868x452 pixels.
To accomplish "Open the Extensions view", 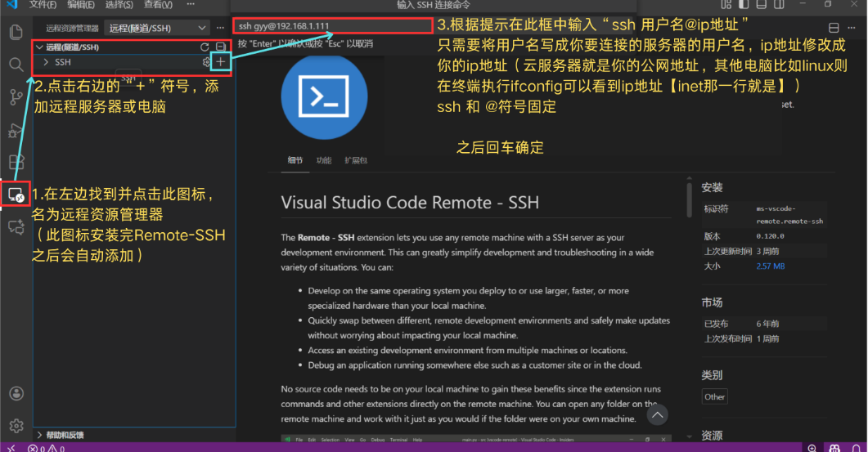I will pyautogui.click(x=16, y=162).
